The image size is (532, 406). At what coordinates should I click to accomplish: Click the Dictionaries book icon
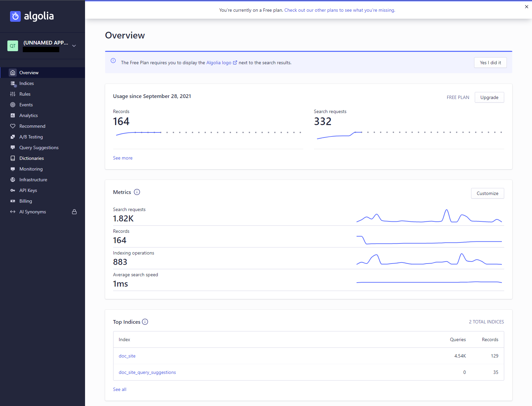click(x=13, y=158)
